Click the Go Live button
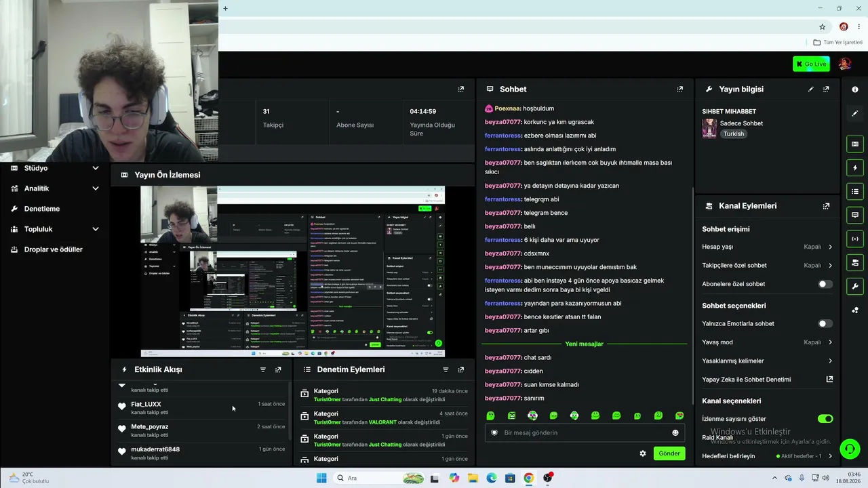 pyautogui.click(x=811, y=64)
